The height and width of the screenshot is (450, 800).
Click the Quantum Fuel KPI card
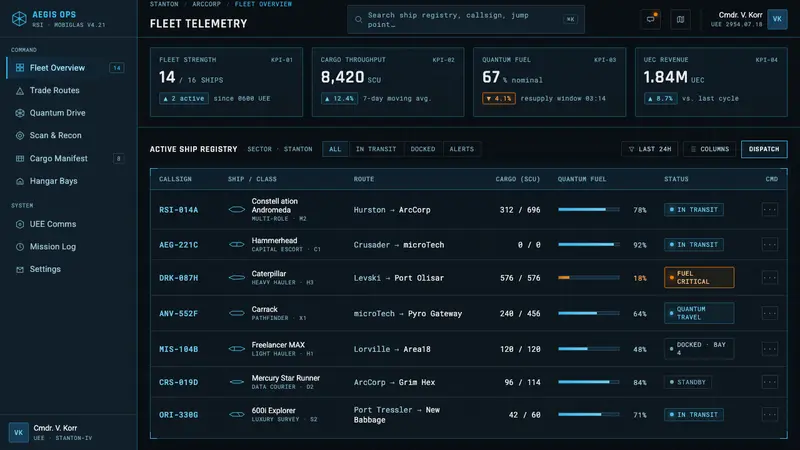(x=549, y=82)
